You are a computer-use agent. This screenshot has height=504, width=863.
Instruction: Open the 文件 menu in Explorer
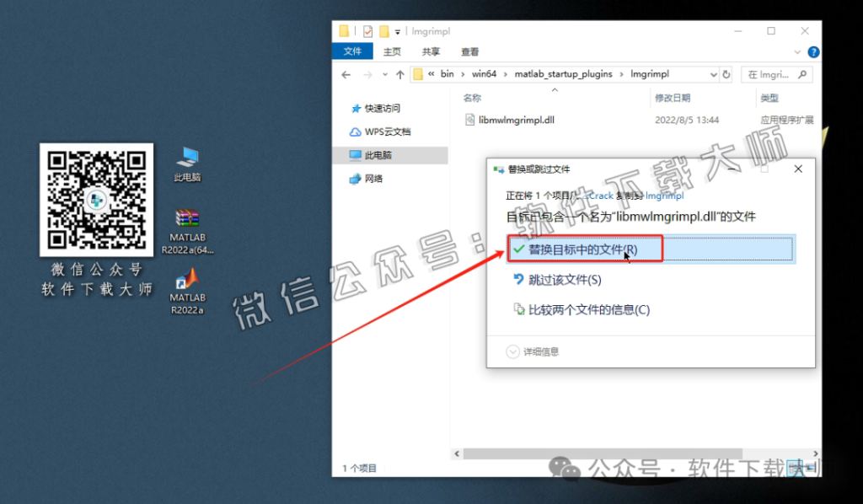coord(352,51)
